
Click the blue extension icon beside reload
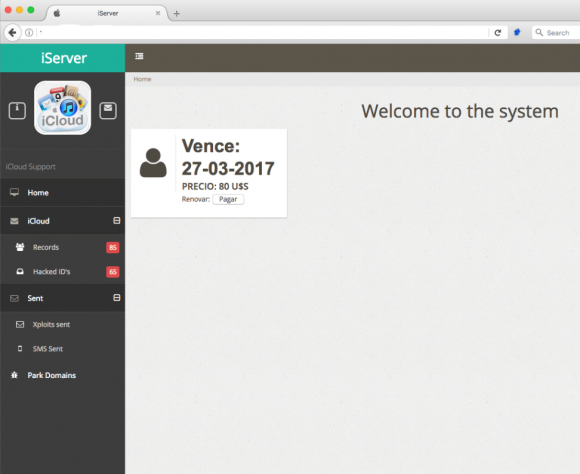click(x=517, y=33)
